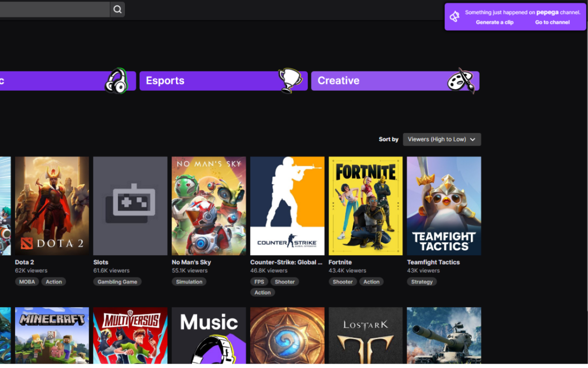Click inside the search input field
Viewport: 588px width, 368px height.
click(x=54, y=9)
